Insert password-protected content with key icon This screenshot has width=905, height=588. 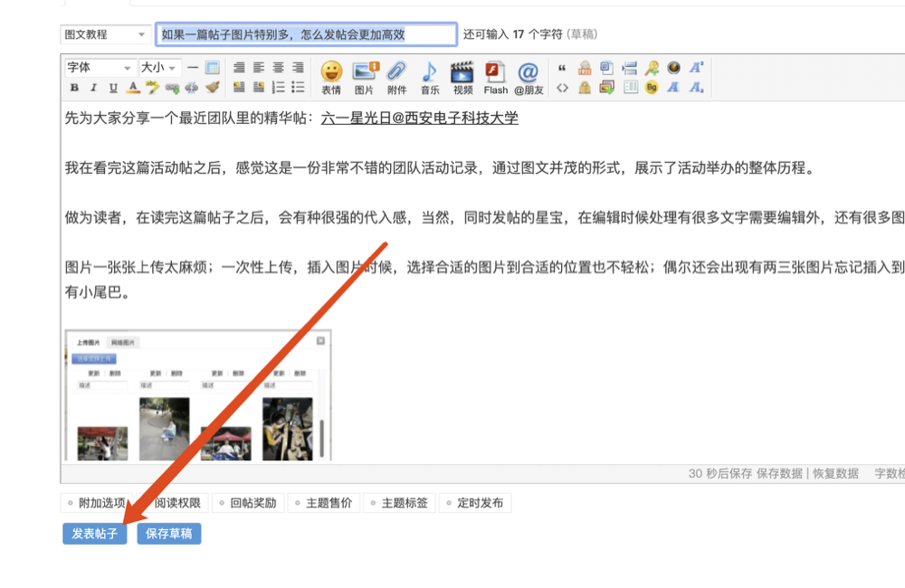tap(653, 68)
